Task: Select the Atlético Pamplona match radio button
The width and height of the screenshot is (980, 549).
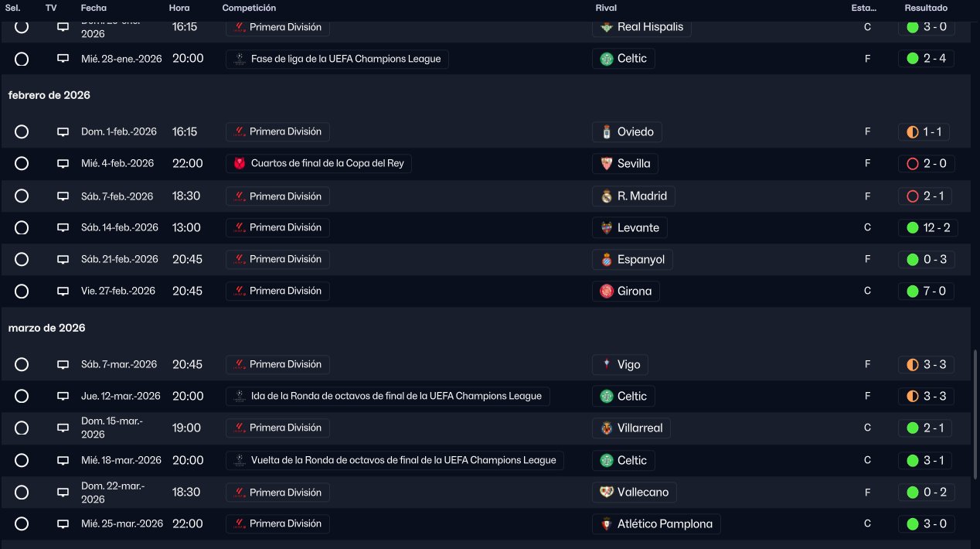Action: pos(22,524)
